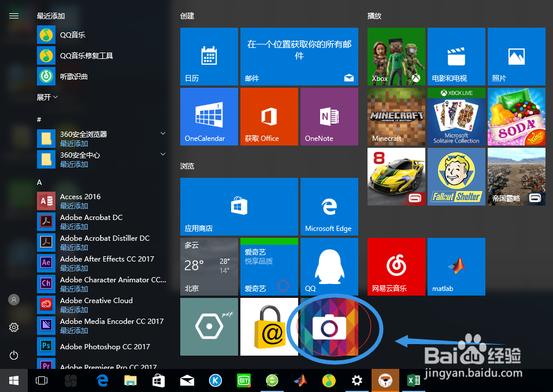Open the OneCalendar tile
The height and width of the screenshot is (392, 553).
pyautogui.click(x=209, y=117)
